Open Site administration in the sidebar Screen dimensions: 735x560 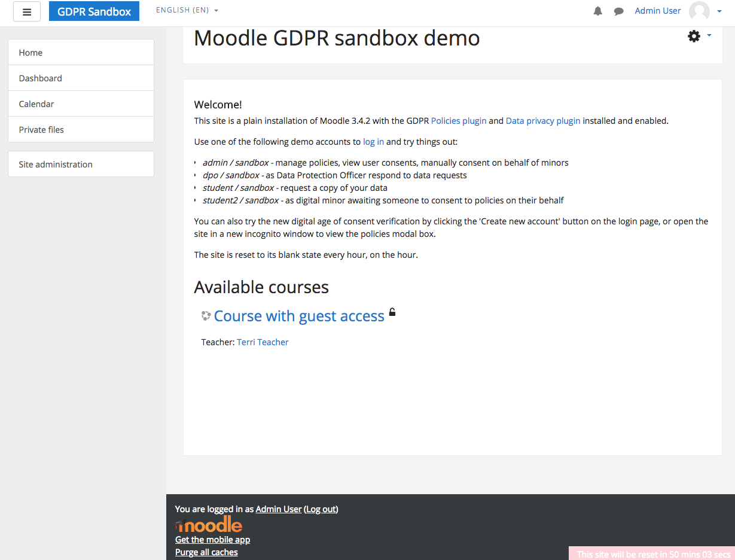(81, 164)
